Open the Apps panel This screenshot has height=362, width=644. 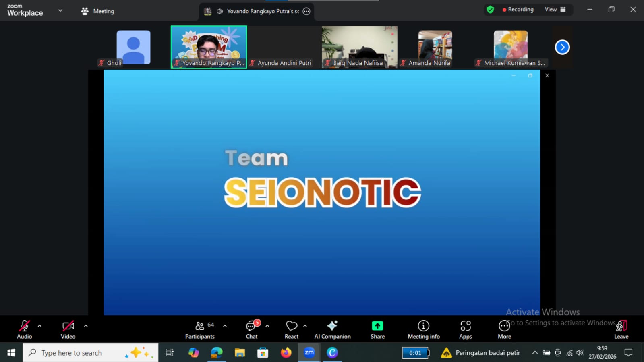coord(465,329)
